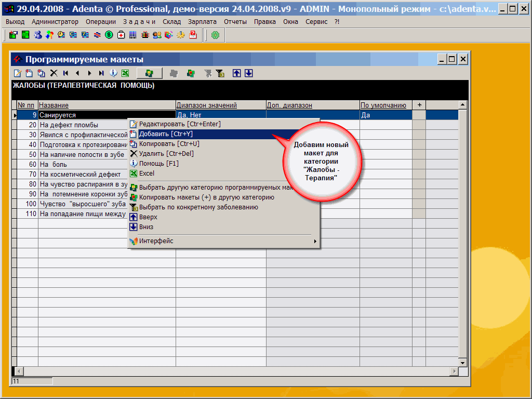This screenshot has width=532, height=399.
Task: Click the delete X icon in the toolbar
Action: pos(54,73)
